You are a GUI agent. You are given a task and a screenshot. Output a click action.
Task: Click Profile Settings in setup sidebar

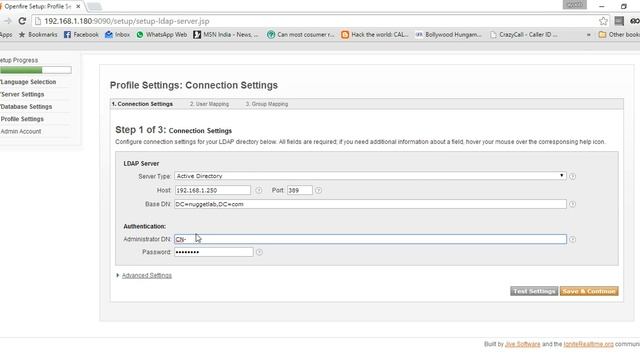point(22,119)
